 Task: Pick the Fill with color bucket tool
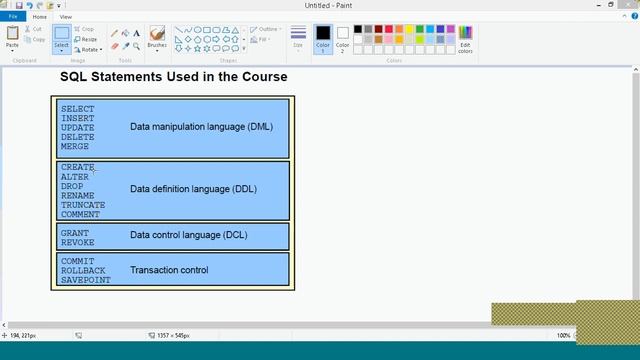(x=126, y=33)
